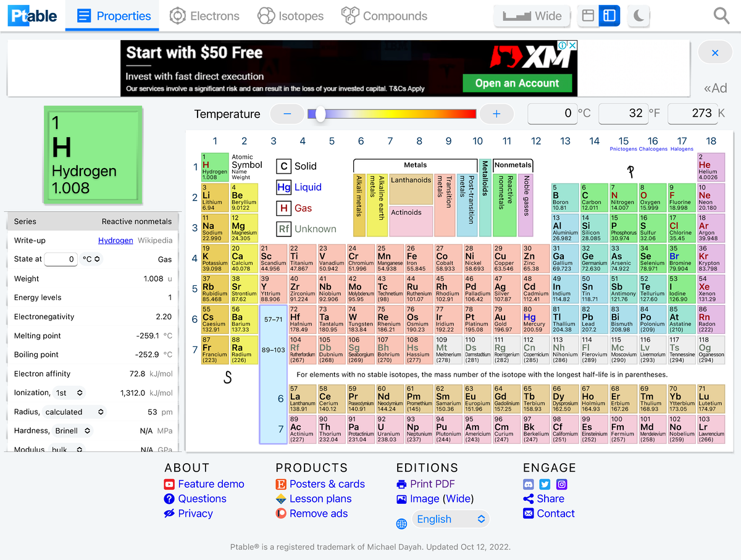The width and height of the screenshot is (741, 560).
Task: Toggle the Wide display mode
Action: [532, 15]
